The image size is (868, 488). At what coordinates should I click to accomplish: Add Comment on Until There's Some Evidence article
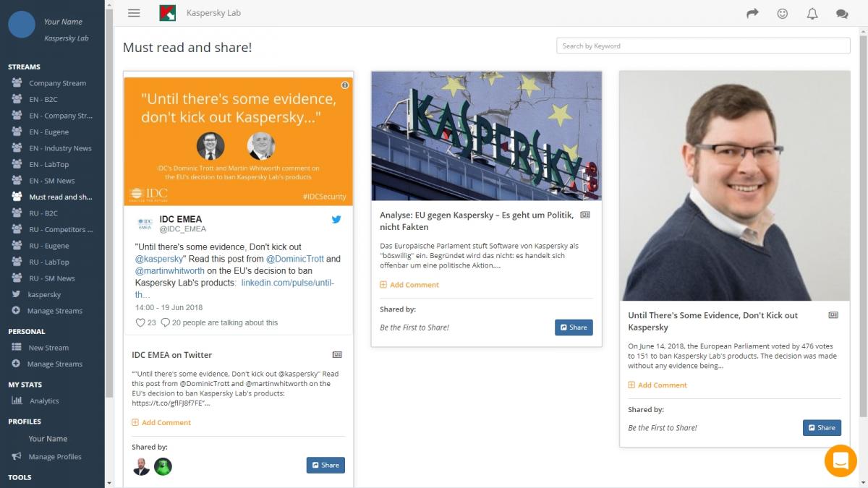[662, 385]
